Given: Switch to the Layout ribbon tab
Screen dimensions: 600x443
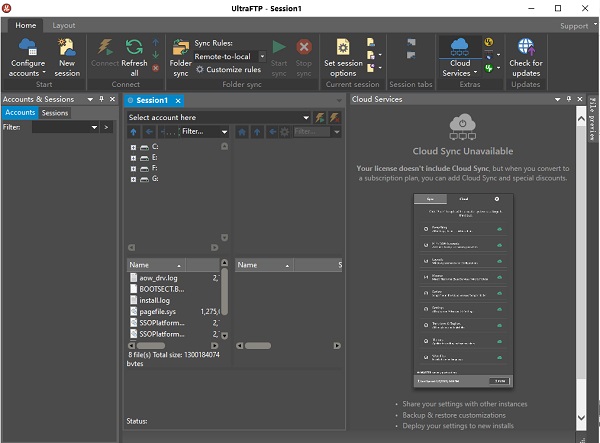Looking at the screenshot, I should pyautogui.click(x=64, y=25).
